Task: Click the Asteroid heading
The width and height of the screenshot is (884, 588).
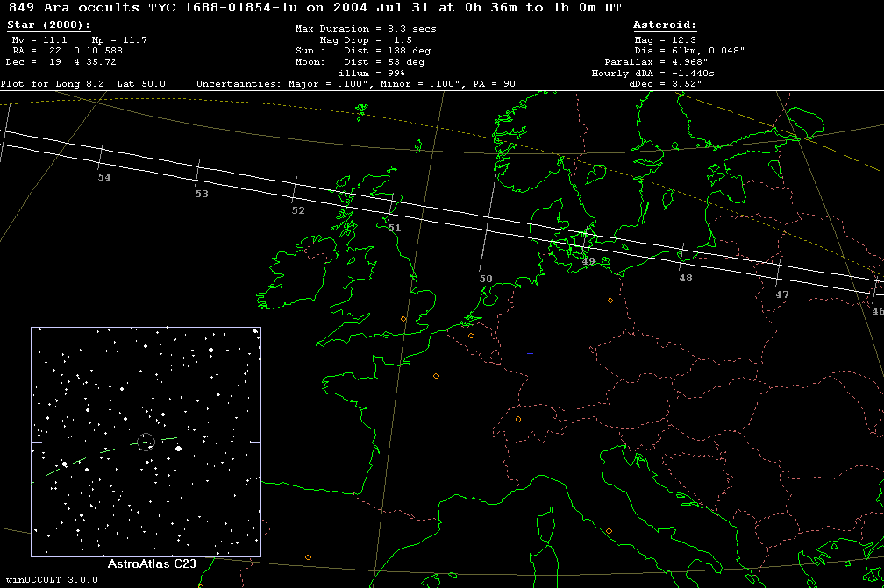Action: coord(664,25)
